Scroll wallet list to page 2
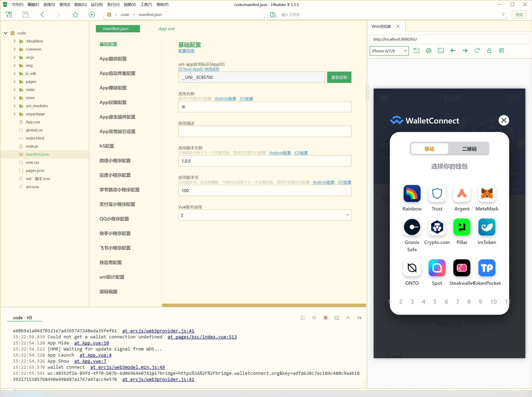532x397 pixels. 401,302
